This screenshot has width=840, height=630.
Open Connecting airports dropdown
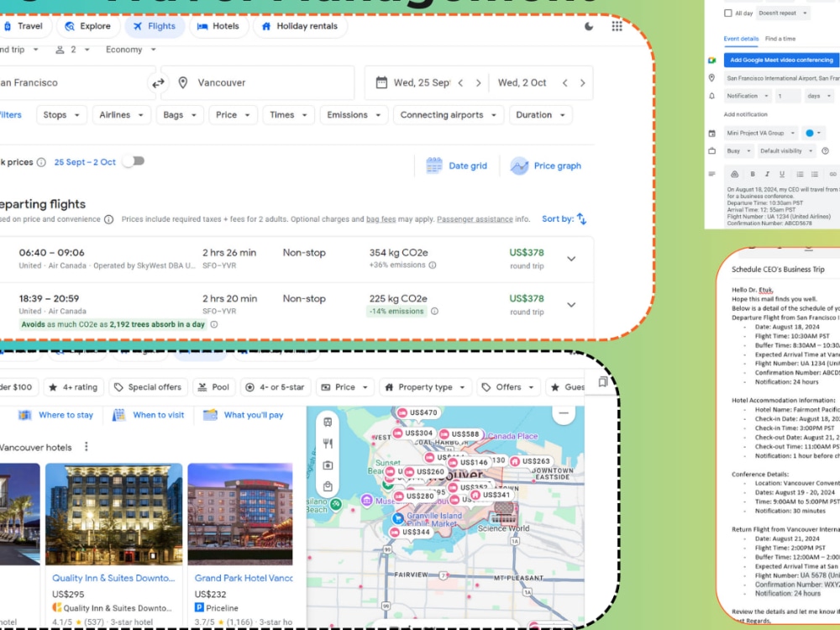(449, 115)
